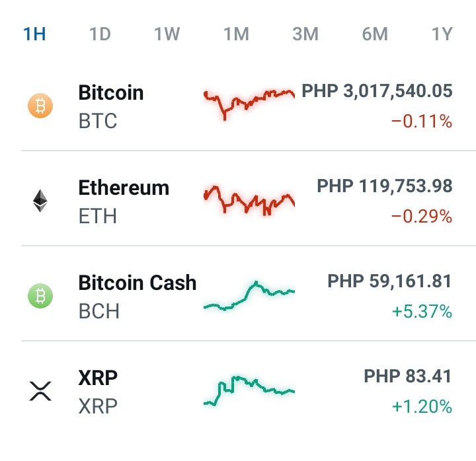The image size is (476, 461).
Task: Tap the orange Bitcoin coin icon
Action: point(40,106)
